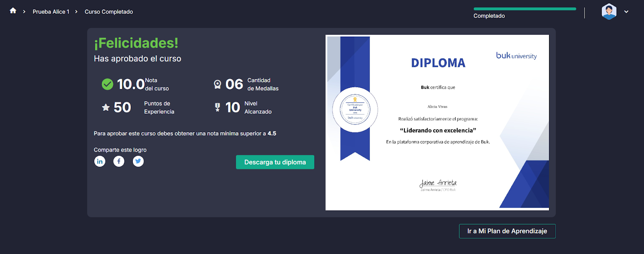Click the buk university logo on diploma
This screenshot has height=254, width=644.
(x=516, y=56)
